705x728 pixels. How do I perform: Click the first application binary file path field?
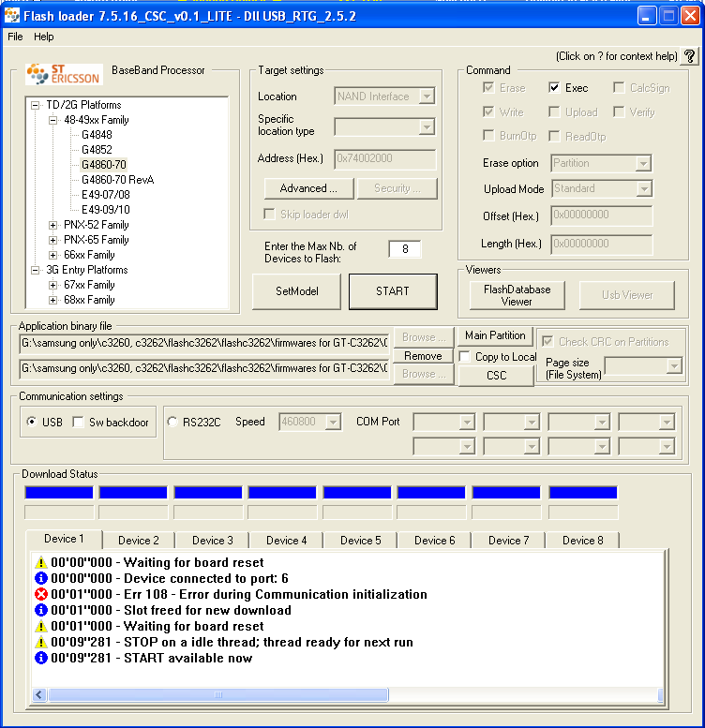[x=204, y=343]
